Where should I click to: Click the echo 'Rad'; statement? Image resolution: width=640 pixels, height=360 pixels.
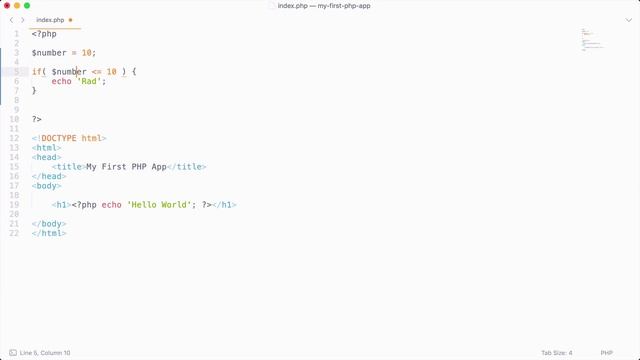coord(79,81)
